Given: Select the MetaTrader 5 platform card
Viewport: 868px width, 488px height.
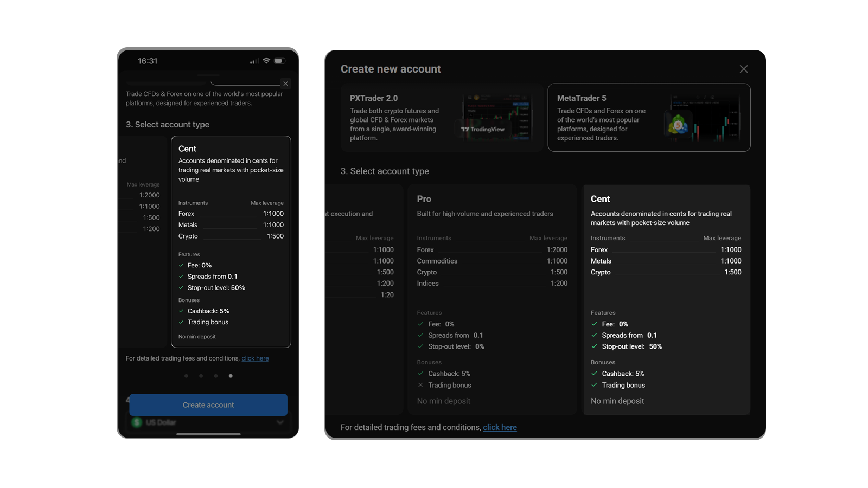Looking at the screenshot, I should 649,117.
